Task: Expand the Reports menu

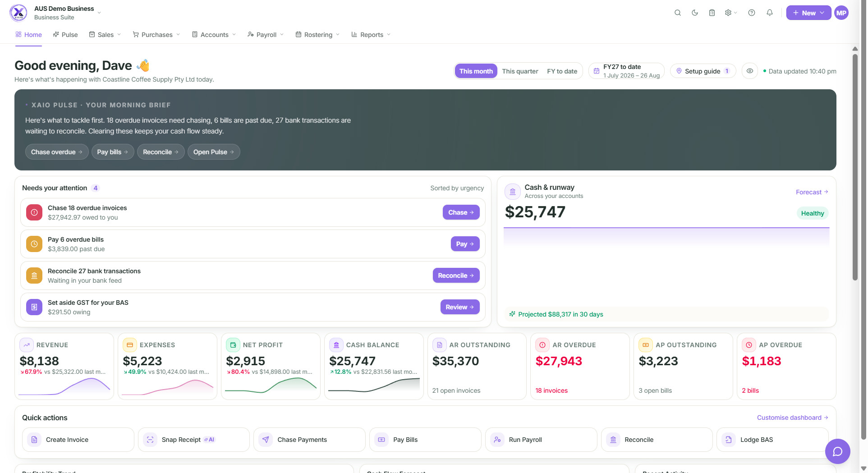Action: coord(371,35)
